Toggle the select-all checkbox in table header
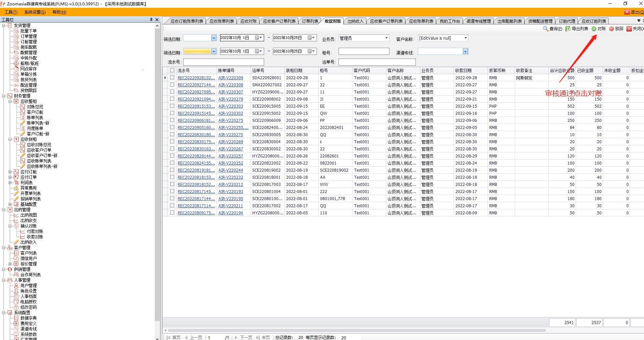 coord(172,70)
